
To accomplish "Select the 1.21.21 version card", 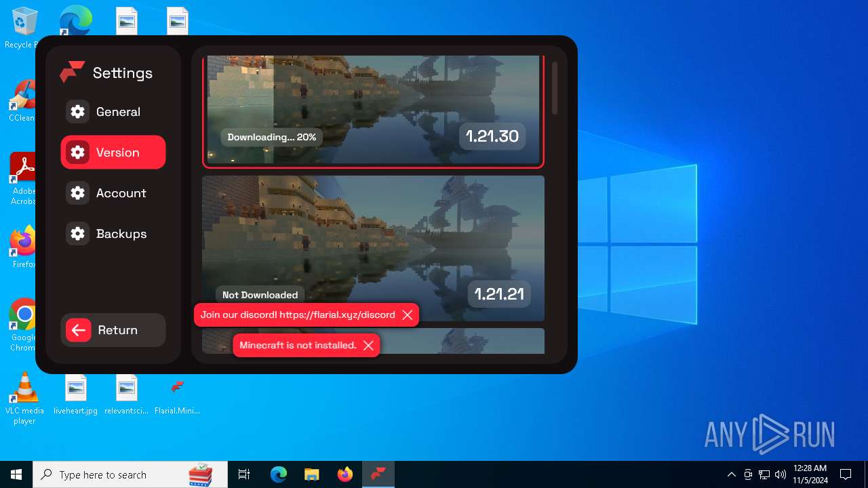I will [373, 249].
